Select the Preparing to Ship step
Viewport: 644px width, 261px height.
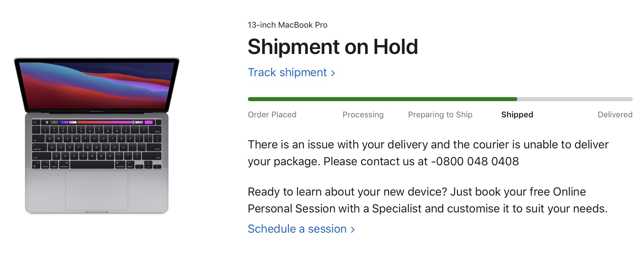440,115
